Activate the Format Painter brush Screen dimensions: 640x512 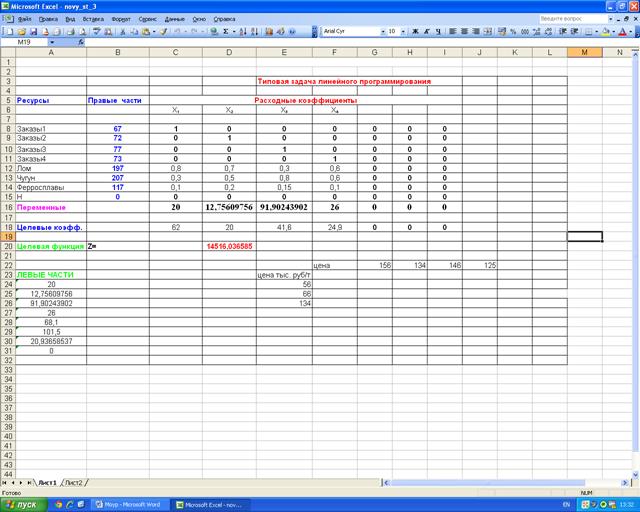point(163,31)
